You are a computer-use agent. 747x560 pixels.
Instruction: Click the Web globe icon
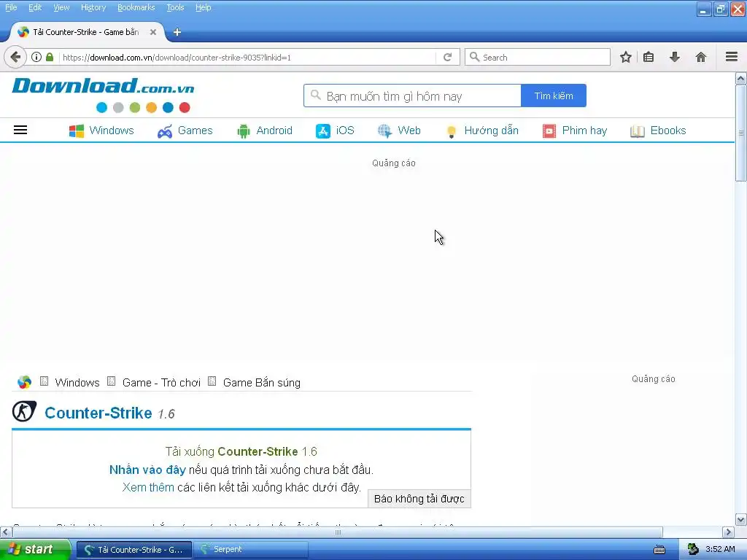384,131
